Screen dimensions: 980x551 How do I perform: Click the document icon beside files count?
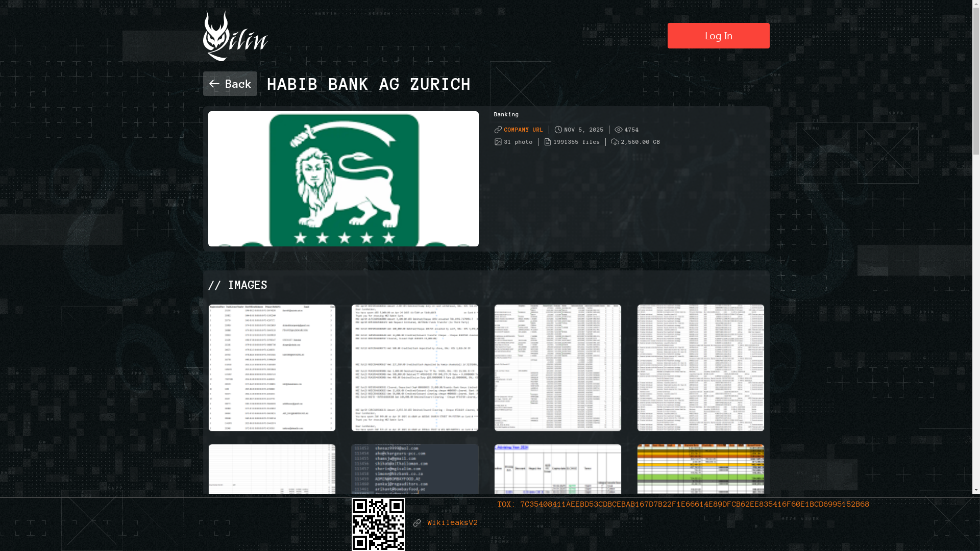tap(548, 142)
